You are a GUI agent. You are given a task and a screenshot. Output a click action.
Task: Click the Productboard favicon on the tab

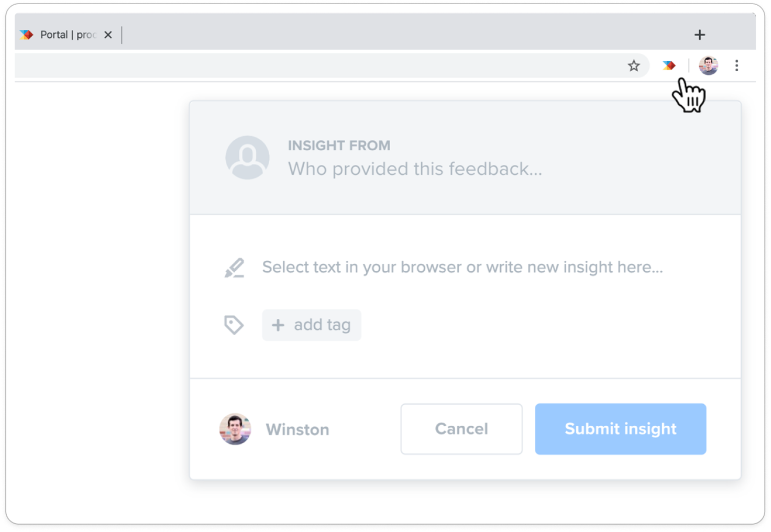click(x=26, y=35)
